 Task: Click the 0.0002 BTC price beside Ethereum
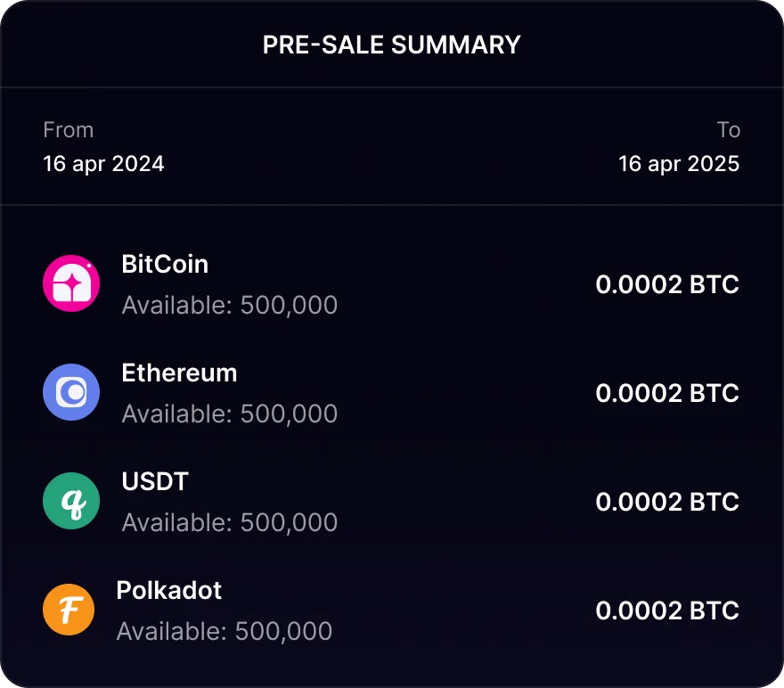(666, 393)
